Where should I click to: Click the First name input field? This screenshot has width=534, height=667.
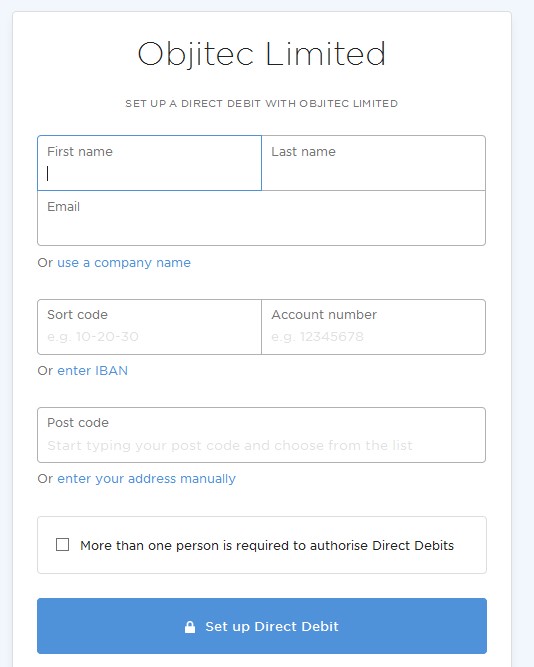pos(149,163)
